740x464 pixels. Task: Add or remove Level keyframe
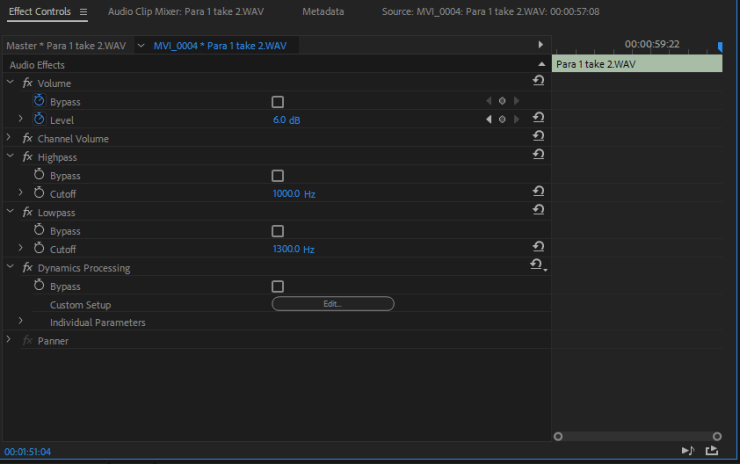(502, 119)
